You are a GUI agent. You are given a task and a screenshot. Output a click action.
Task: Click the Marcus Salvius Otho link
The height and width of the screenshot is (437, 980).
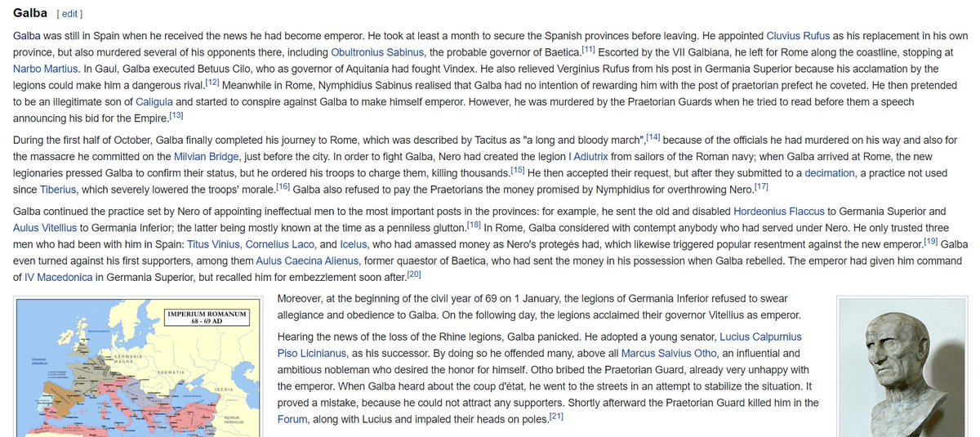670,353
